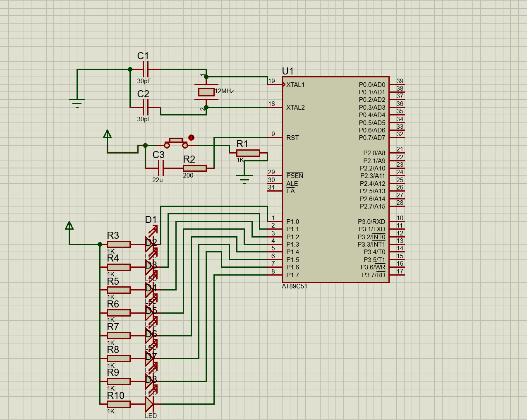Image resolution: width=527 pixels, height=420 pixels.
Task: Click the ground symbol below R1
Action: [244, 179]
